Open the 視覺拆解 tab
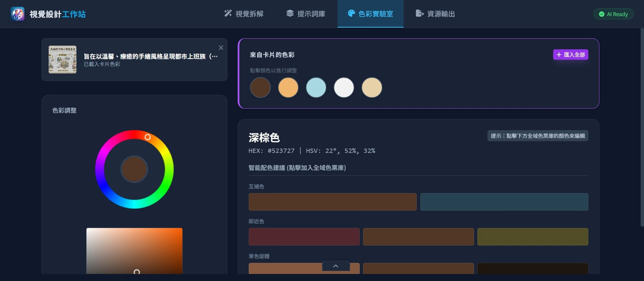This screenshot has width=644, height=281. pyautogui.click(x=244, y=14)
